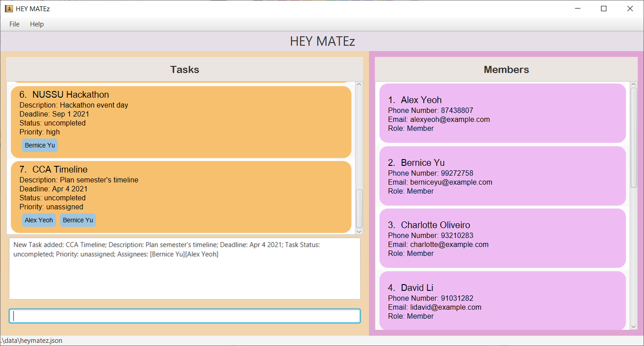The image size is (644, 346).
Task: Select the Bernice Yu tag under NUSSU Hackathon
Action: tap(40, 145)
